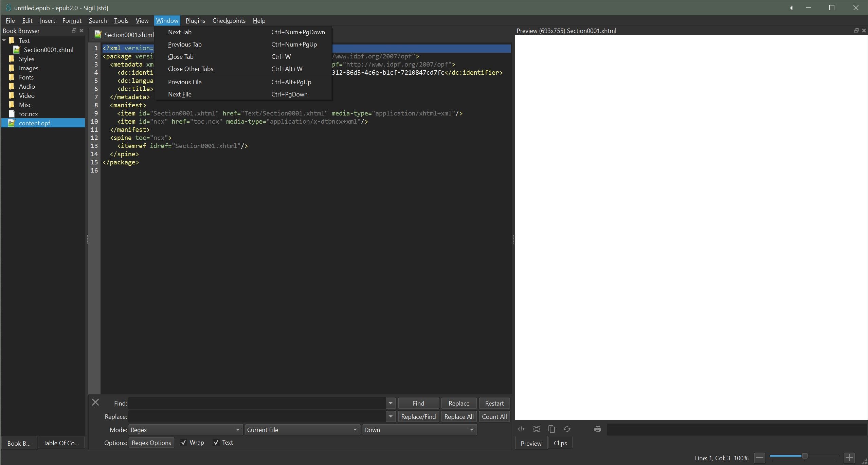Toggle the Text option checkbox
This screenshot has height=465, width=868.
216,442
